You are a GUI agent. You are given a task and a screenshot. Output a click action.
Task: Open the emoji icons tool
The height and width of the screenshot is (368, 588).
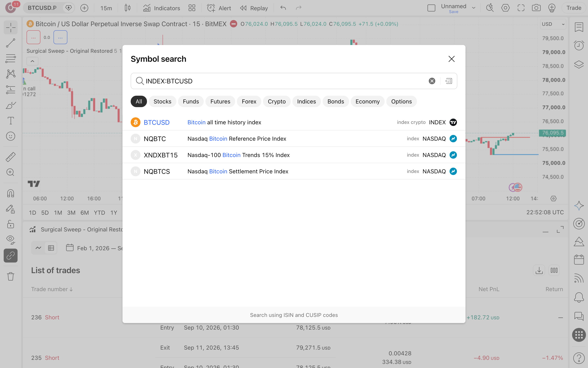10,136
